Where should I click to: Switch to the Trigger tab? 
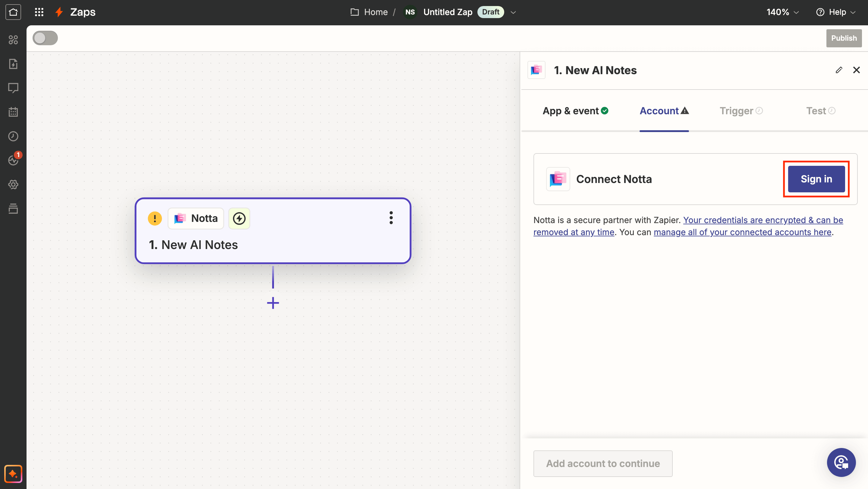(741, 111)
